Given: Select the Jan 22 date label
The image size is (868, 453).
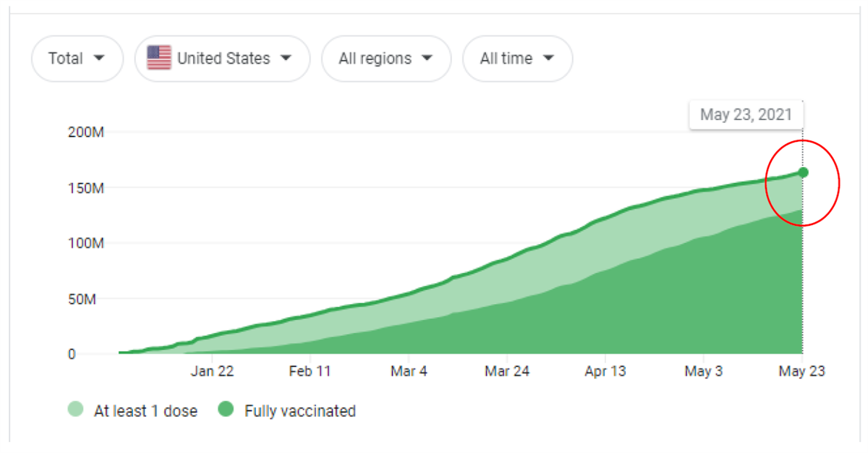Looking at the screenshot, I should click(x=212, y=371).
